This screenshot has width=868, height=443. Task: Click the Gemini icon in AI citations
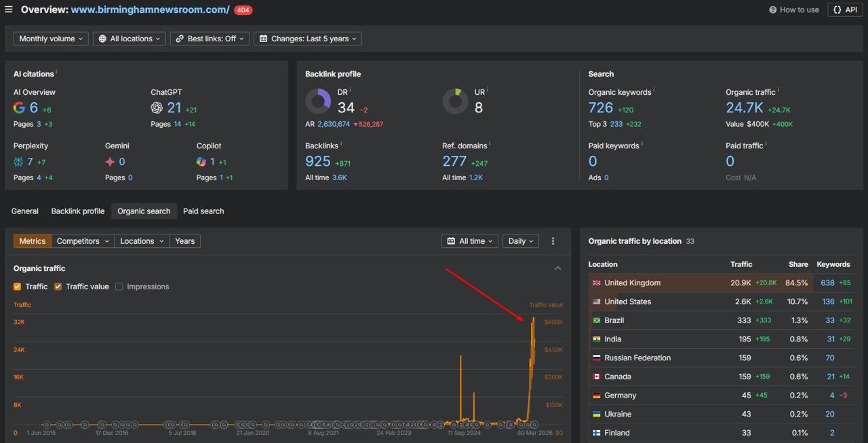pyautogui.click(x=110, y=161)
